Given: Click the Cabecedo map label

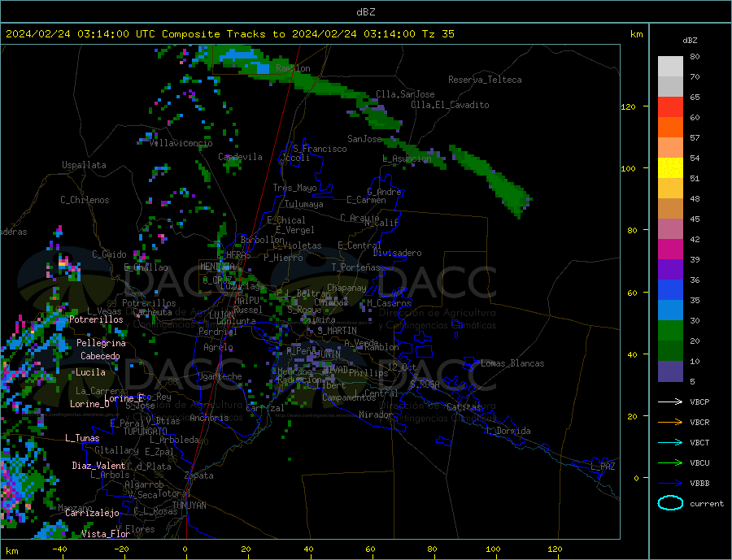Looking at the screenshot, I should tap(100, 356).
